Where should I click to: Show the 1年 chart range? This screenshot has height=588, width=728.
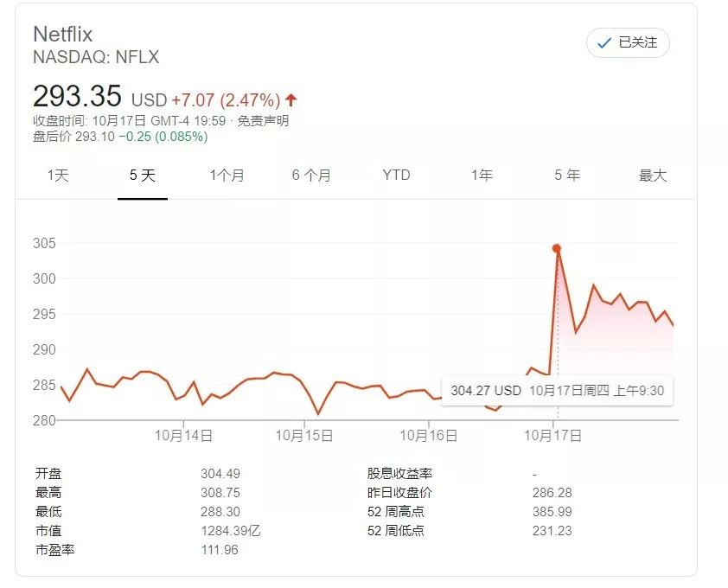coord(482,176)
